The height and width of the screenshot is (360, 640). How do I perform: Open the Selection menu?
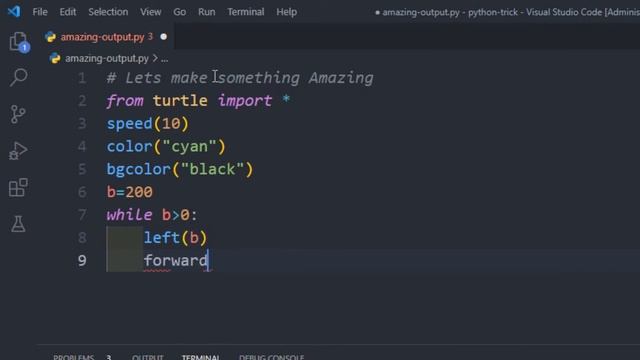(x=108, y=12)
